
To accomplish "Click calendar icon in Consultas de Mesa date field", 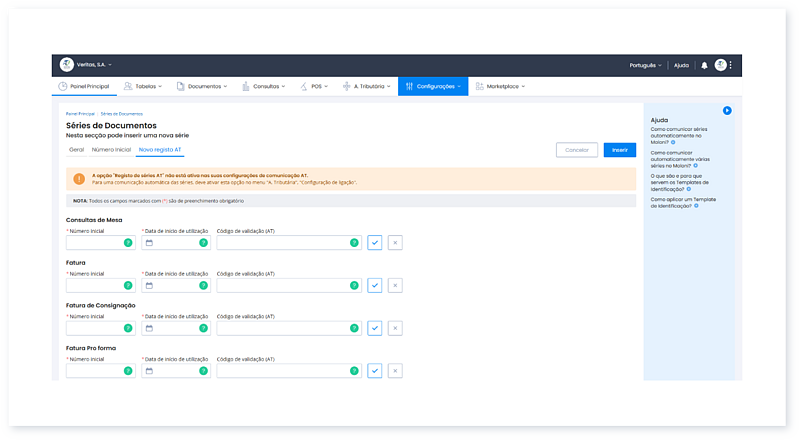I will [149, 243].
